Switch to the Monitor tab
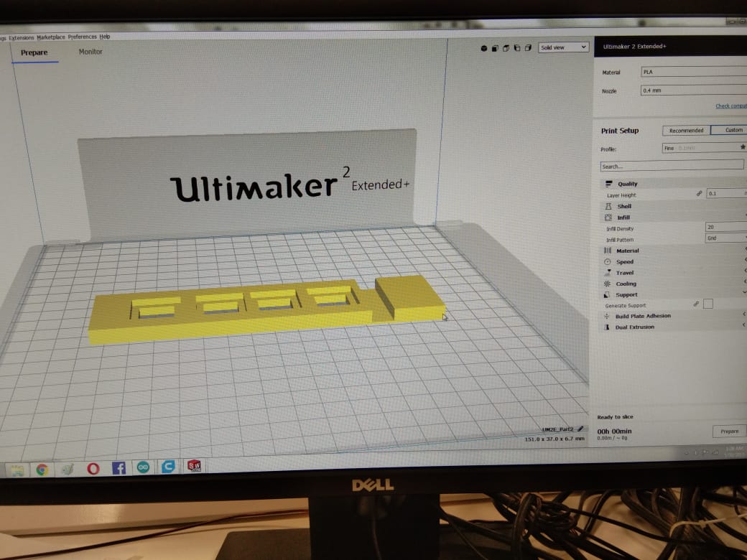 pyautogui.click(x=91, y=52)
